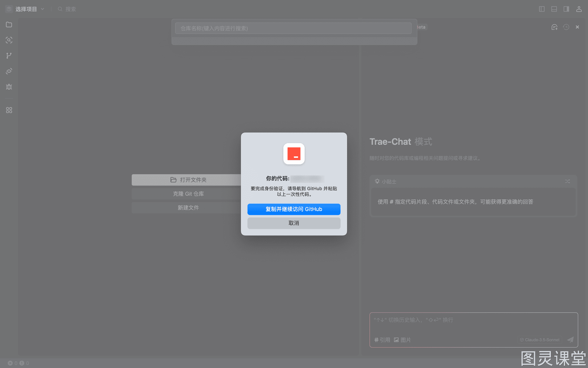Click the 你的代码 label in the dialog
Screen dimensions: 588x368
278,178
